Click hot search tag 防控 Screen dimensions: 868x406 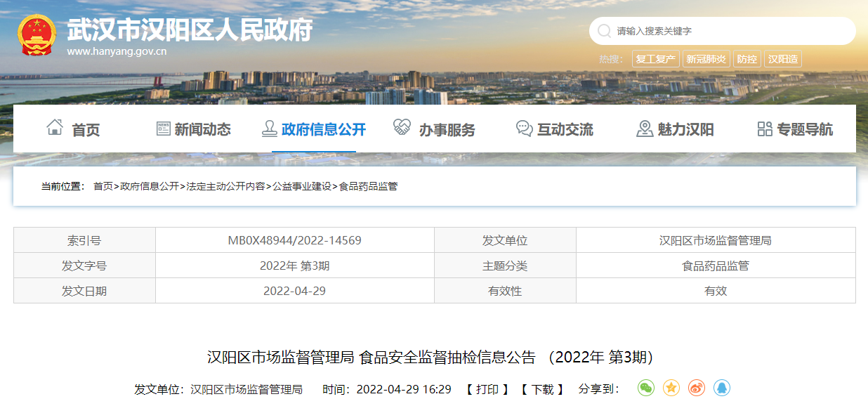pos(747,59)
